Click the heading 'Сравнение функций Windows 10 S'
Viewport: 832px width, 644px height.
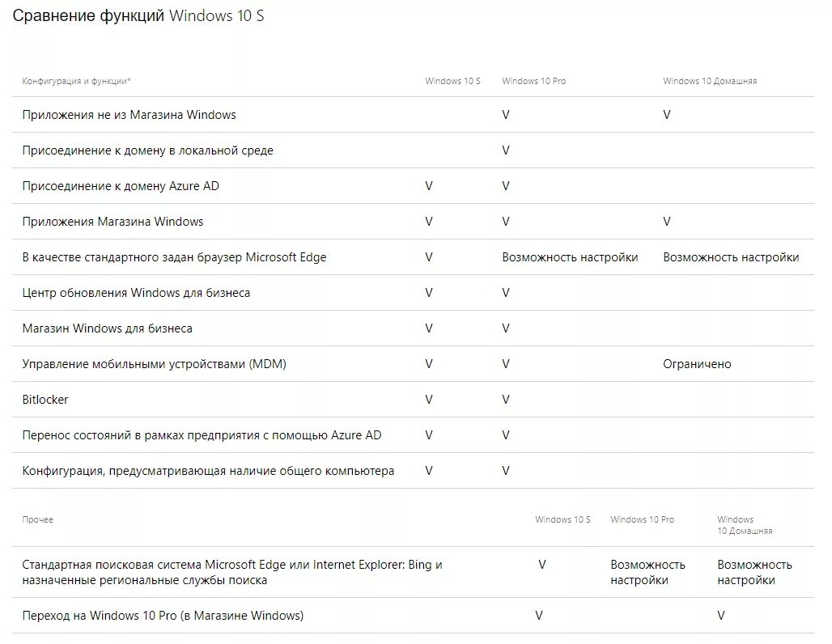click(138, 16)
